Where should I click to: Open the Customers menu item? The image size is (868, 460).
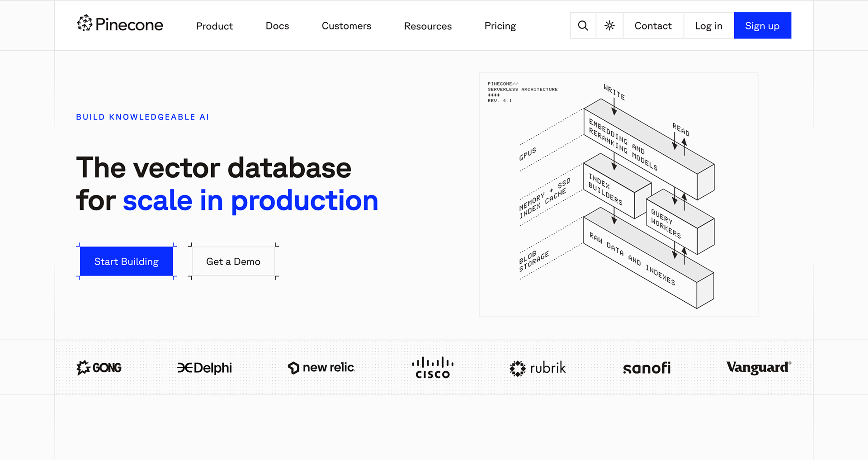[347, 26]
